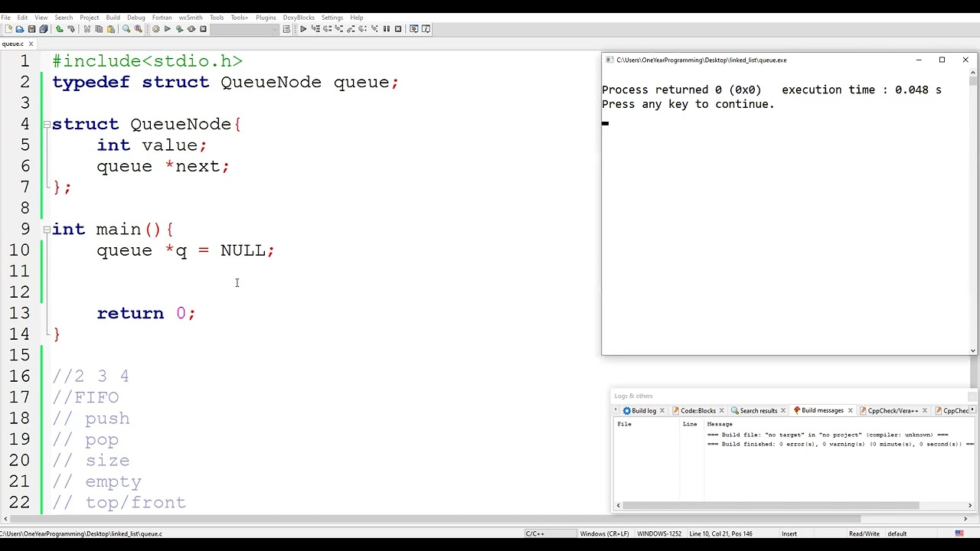Click the WINDOWS-1252 encoding status field
This screenshot has height=551, width=980.
pyautogui.click(x=659, y=533)
